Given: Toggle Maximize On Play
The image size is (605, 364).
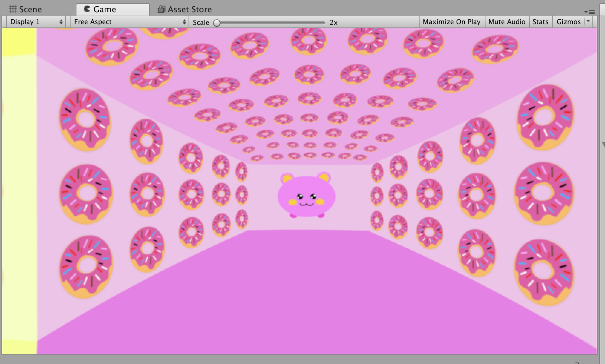Looking at the screenshot, I should [x=451, y=22].
